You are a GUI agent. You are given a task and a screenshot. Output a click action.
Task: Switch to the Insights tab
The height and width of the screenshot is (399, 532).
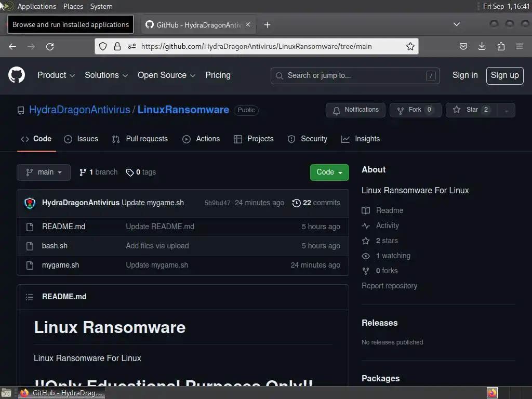click(361, 139)
